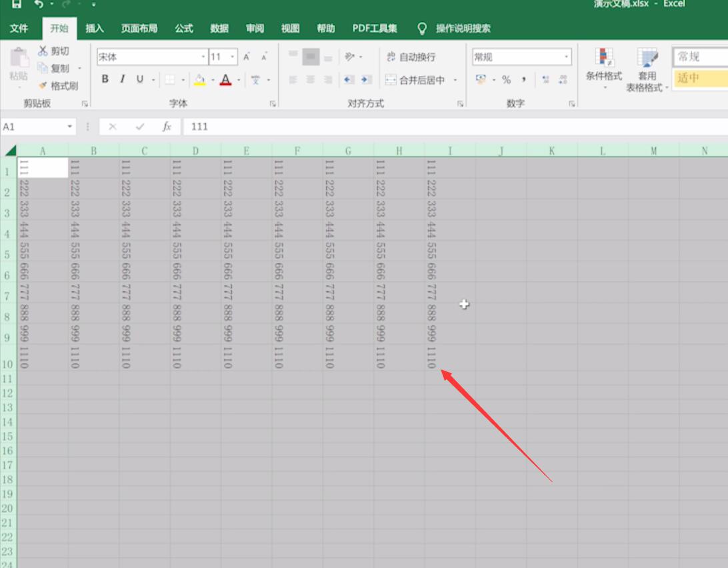This screenshot has width=728, height=568.
Task: Apply percent style icon
Action: point(507,79)
